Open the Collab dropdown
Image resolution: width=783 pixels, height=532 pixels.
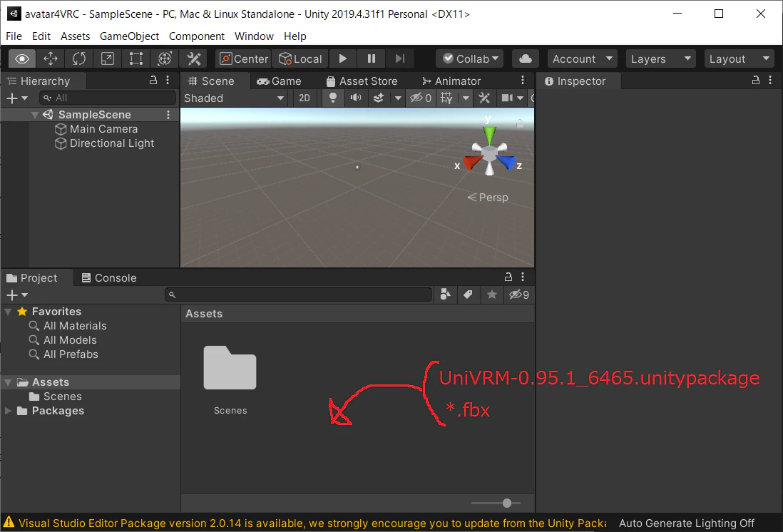point(470,59)
